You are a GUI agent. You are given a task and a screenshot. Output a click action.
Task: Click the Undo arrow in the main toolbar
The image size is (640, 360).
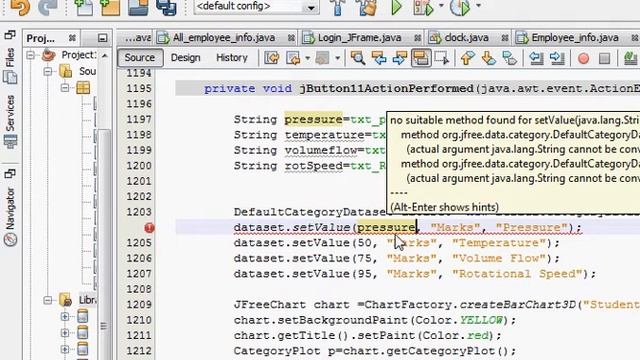coord(20,8)
